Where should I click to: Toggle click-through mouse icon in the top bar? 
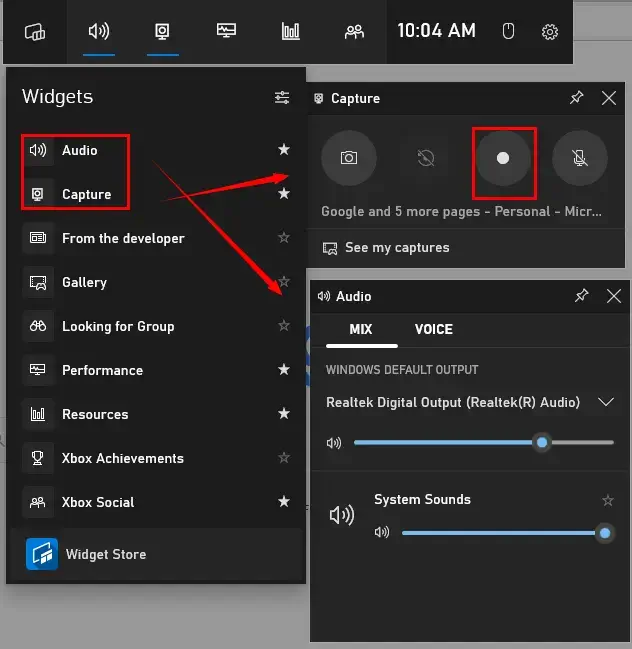click(508, 31)
